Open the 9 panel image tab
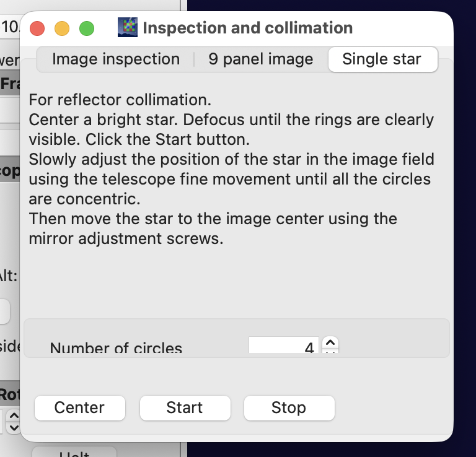476x457 pixels. point(261,59)
